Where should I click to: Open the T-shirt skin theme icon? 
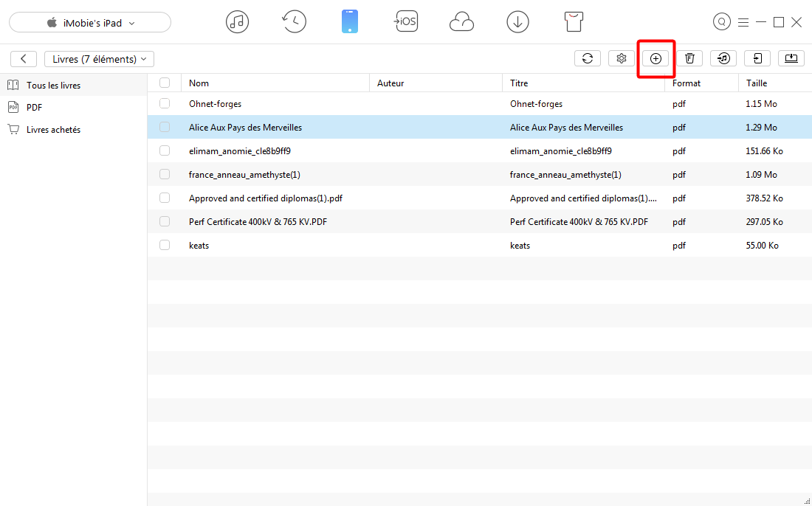(x=574, y=22)
